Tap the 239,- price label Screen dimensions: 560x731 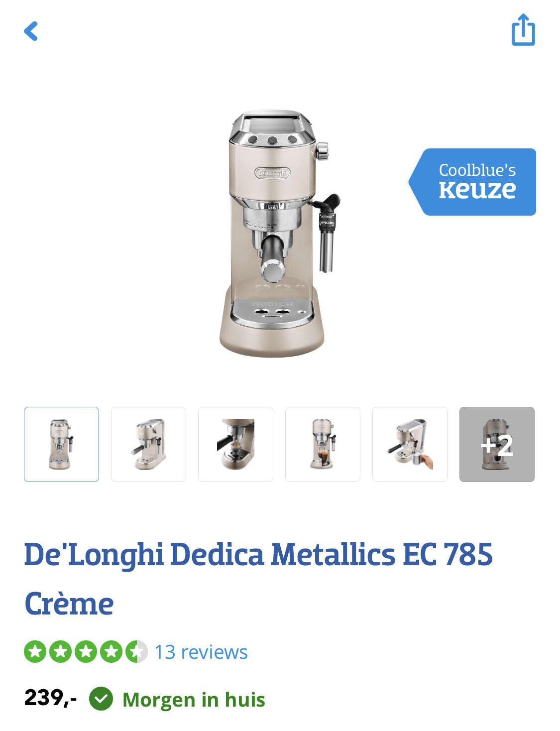[50, 698]
